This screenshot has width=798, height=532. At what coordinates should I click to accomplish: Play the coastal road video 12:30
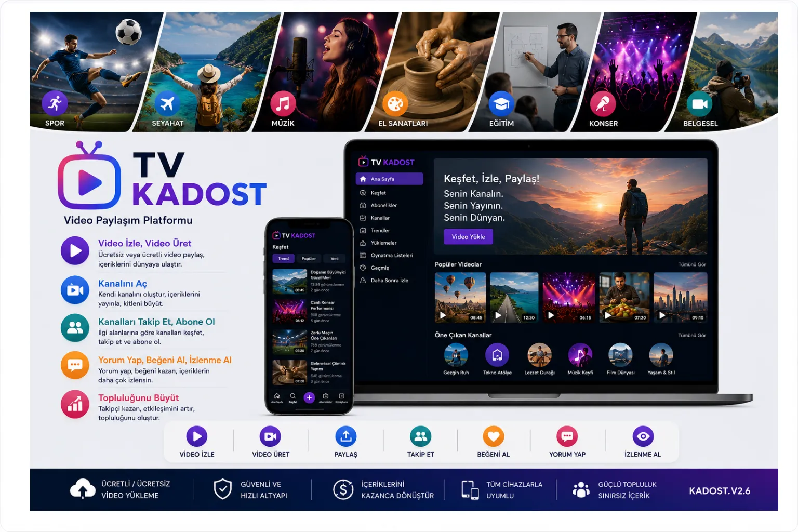[x=514, y=298]
